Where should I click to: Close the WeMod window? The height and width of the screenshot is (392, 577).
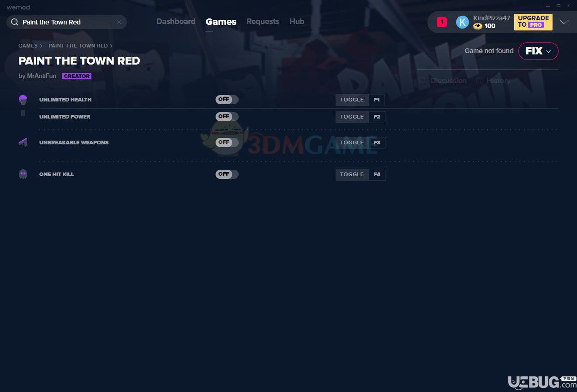click(569, 6)
